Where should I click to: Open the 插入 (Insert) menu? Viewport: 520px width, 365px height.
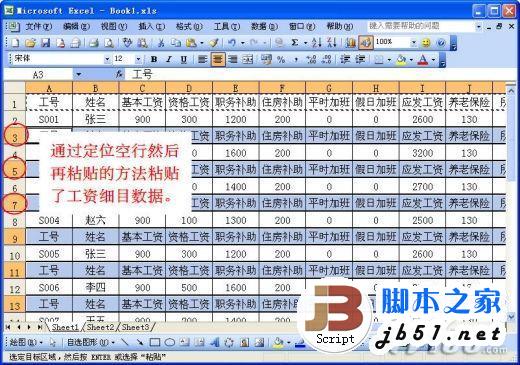pos(151,26)
